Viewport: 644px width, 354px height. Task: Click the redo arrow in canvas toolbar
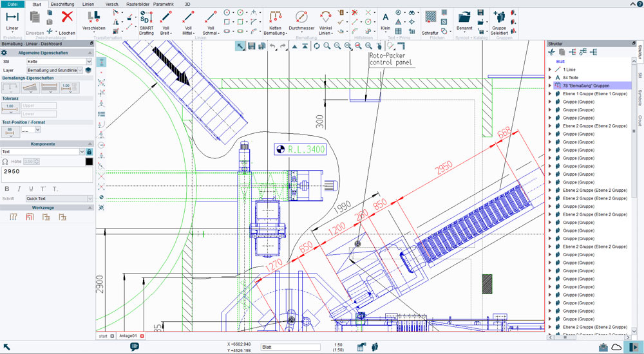coord(283,46)
